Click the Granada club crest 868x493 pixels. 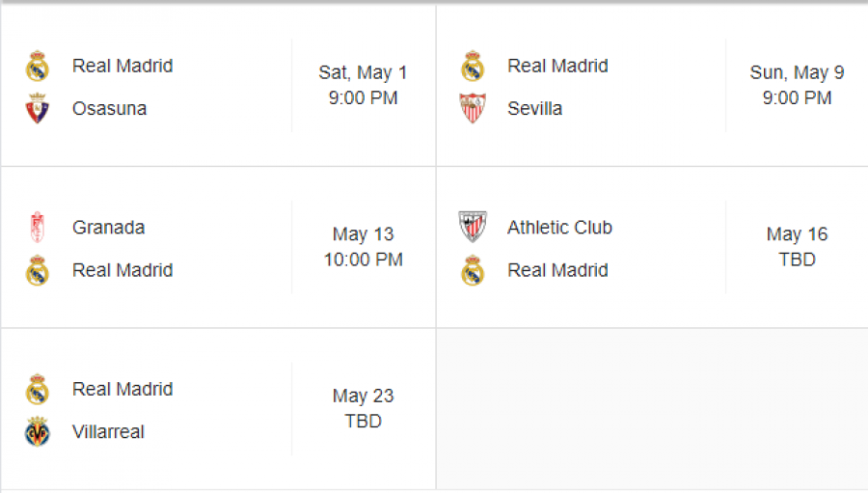pyautogui.click(x=37, y=227)
